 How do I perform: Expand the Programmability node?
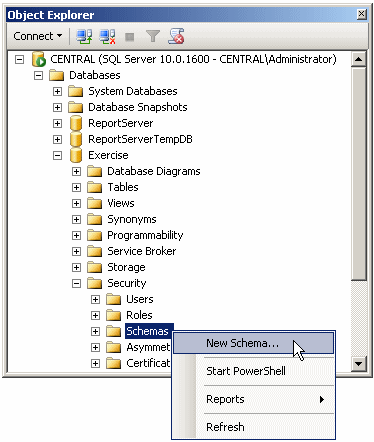pos(77,236)
